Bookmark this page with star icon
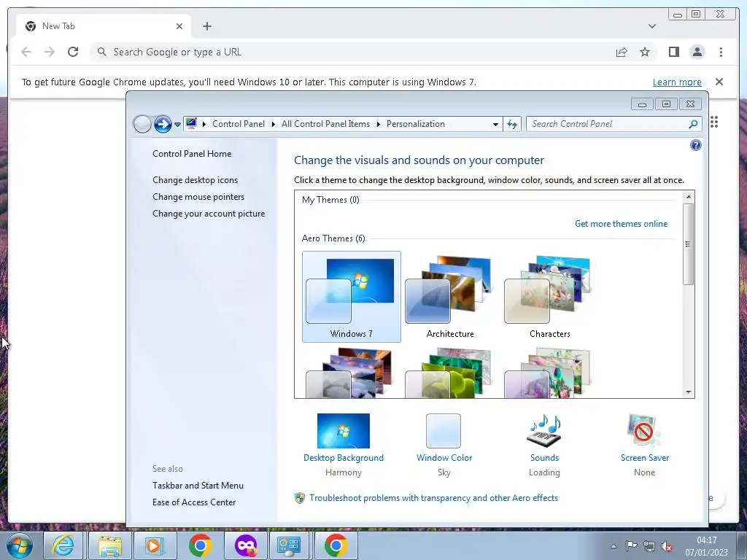 tap(645, 52)
